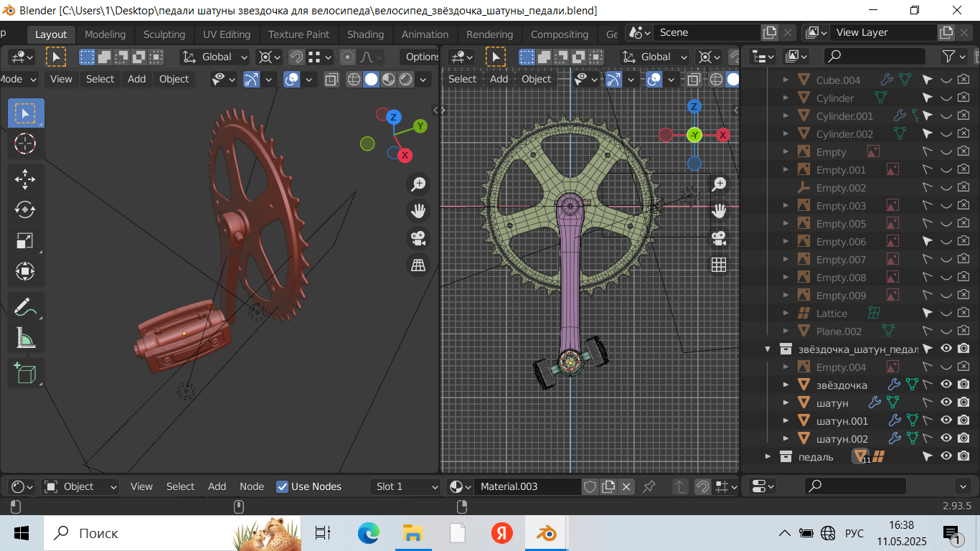The width and height of the screenshot is (980, 551).
Task: Choose the Scale tool
Action: (x=25, y=240)
